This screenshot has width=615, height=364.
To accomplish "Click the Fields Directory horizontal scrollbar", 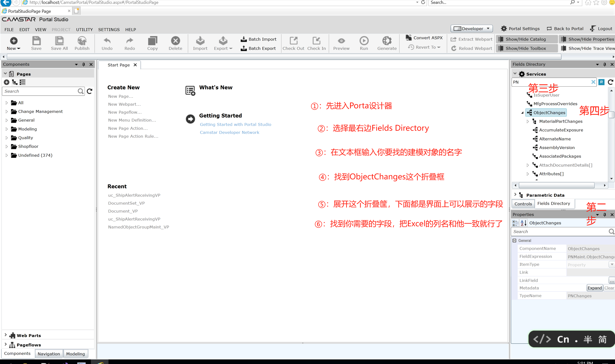I will click(556, 185).
